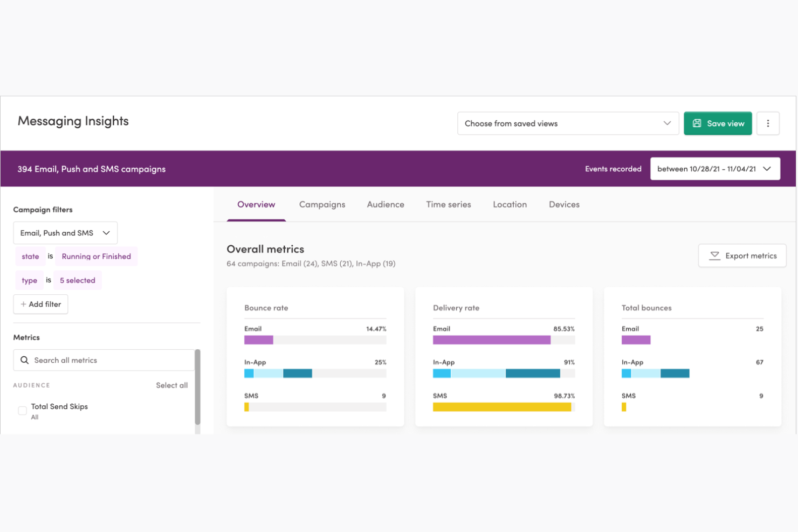Switch to the Location tab
The image size is (798, 532).
point(510,204)
